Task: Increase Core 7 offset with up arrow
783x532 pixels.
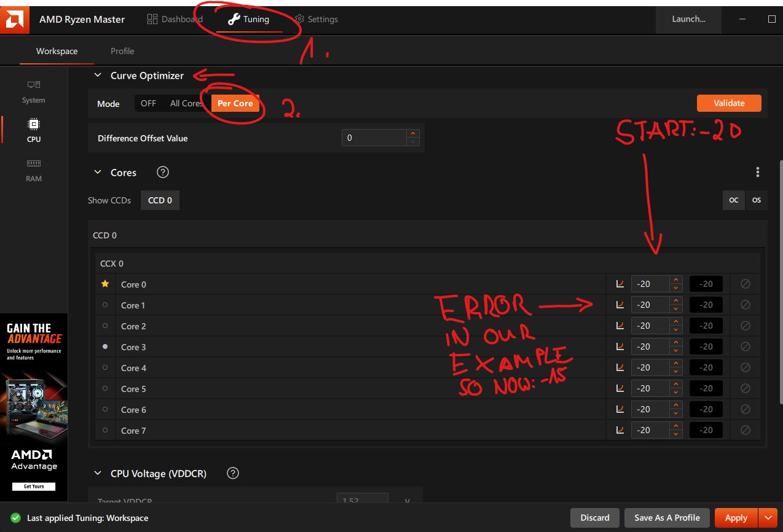Action: (x=676, y=426)
